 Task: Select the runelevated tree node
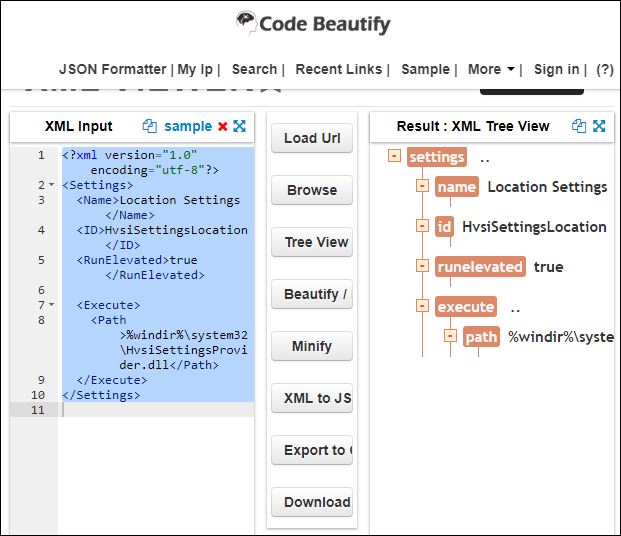[x=480, y=267]
